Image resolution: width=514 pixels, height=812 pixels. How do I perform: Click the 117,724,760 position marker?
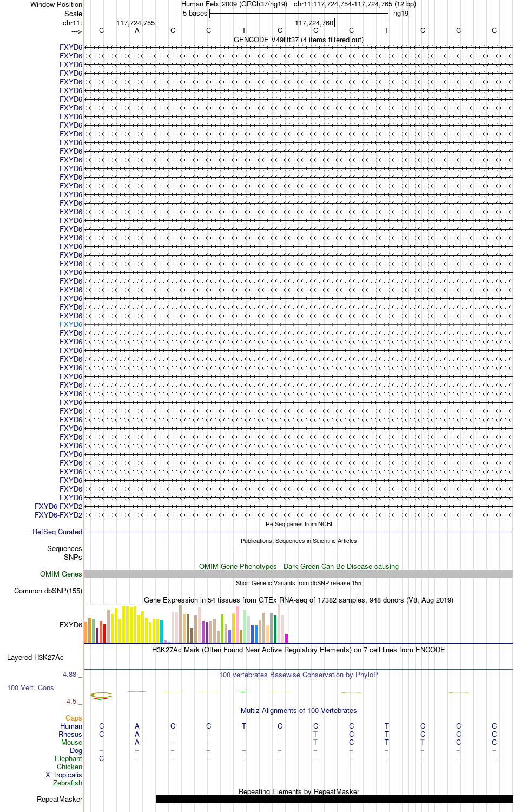click(x=314, y=23)
